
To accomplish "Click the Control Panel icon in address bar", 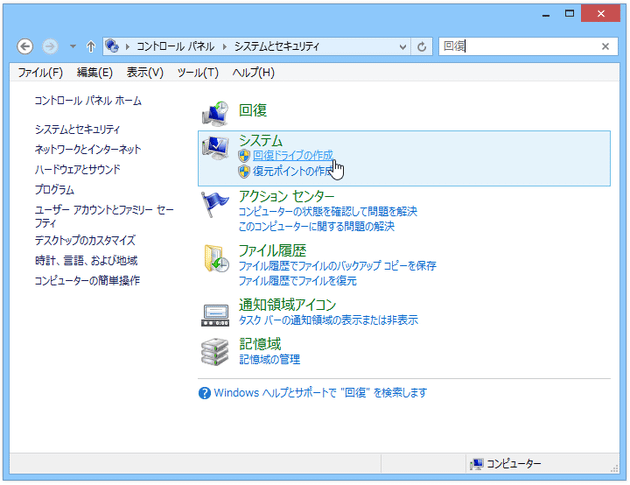I will [112, 47].
